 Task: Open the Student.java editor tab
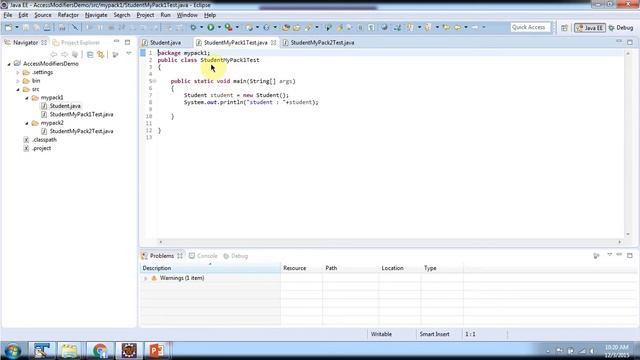click(165, 42)
